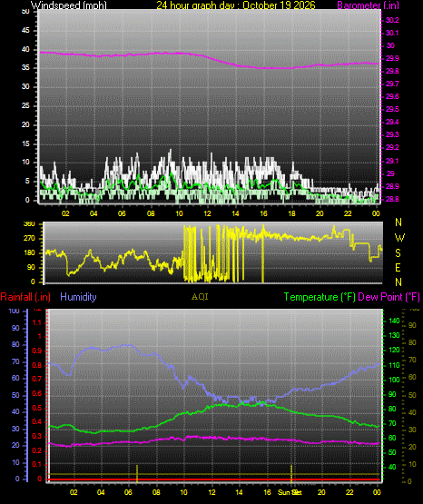423x504 pixels.
Task: Click the windspeed '35' axis value
Action: click(25, 68)
